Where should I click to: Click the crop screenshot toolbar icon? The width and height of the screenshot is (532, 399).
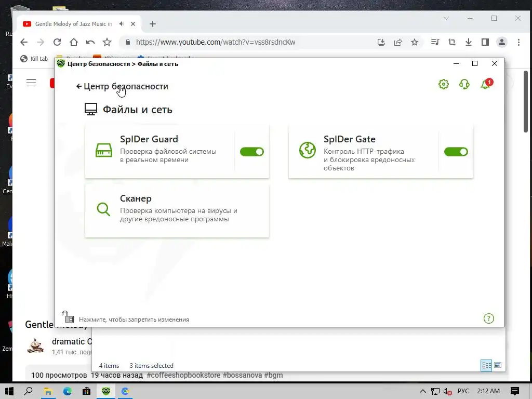[x=451, y=42]
